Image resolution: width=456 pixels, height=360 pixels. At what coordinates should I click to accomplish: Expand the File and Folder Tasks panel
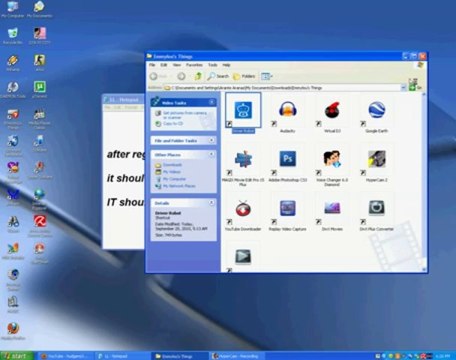click(212, 140)
